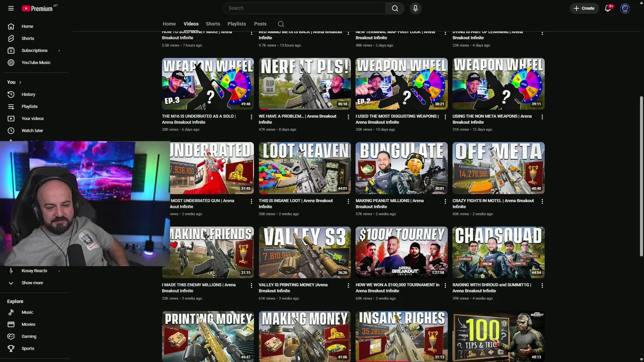
Task: Open options for M16 is underrated video
Action: (252, 117)
